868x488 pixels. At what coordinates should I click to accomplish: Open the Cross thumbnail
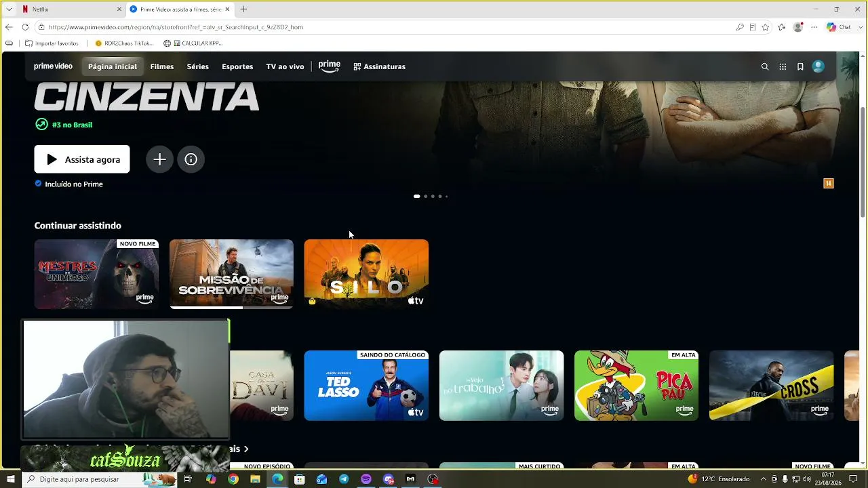[771, 386]
